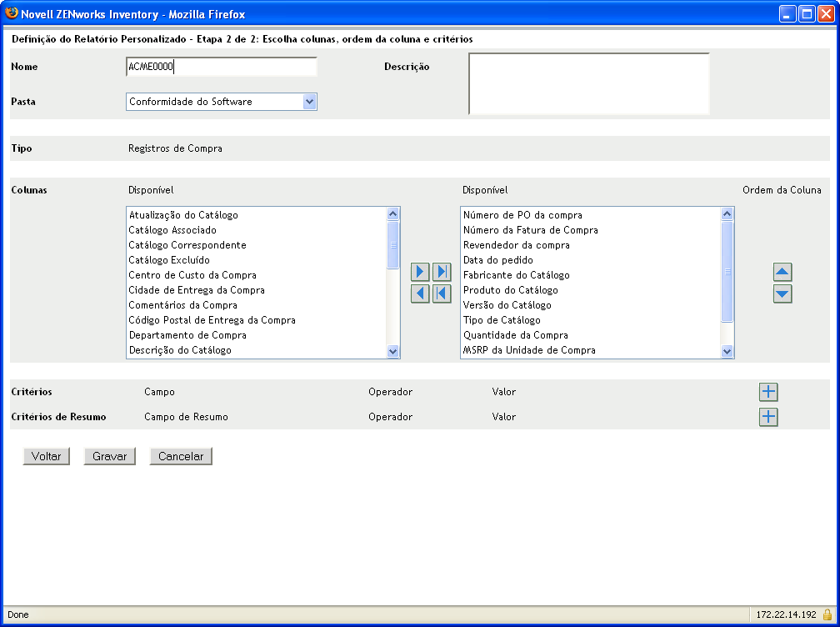Move selected column down in order
The width and height of the screenshot is (840, 627).
click(782, 293)
